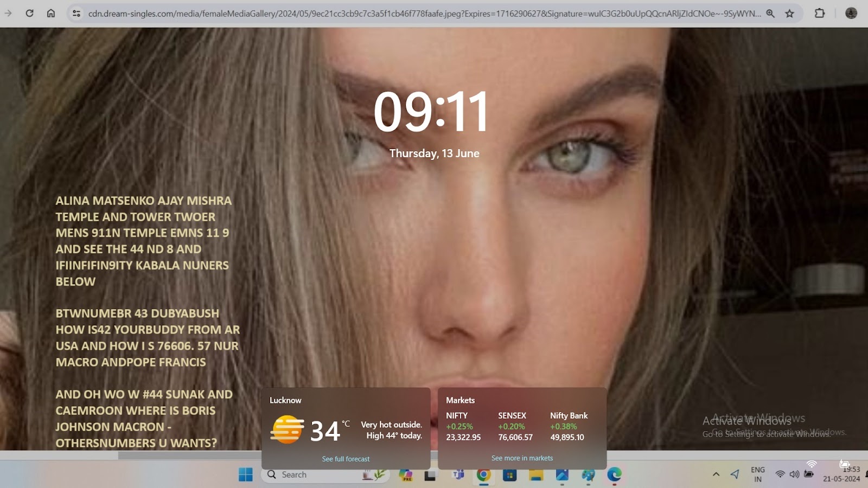
Task: Open the ENG IN language switcher
Action: coord(758,474)
